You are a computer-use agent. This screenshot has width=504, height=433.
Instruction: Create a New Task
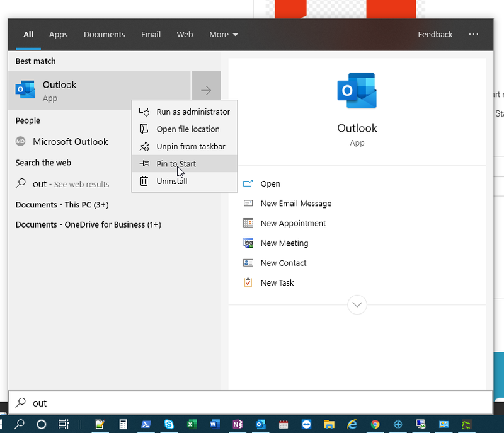click(x=277, y=282)
